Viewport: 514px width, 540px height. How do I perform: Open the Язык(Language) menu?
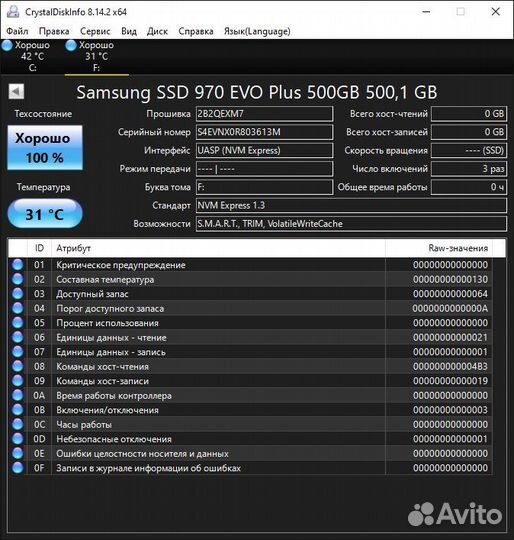[x=257, y=31]
